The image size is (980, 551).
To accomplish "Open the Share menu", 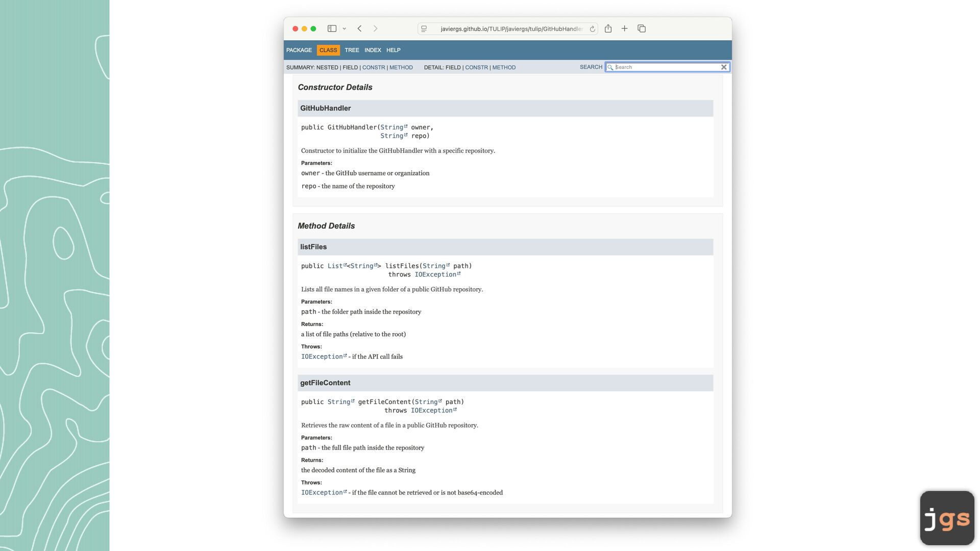I will pyautogui.click(x=608, y=29).
